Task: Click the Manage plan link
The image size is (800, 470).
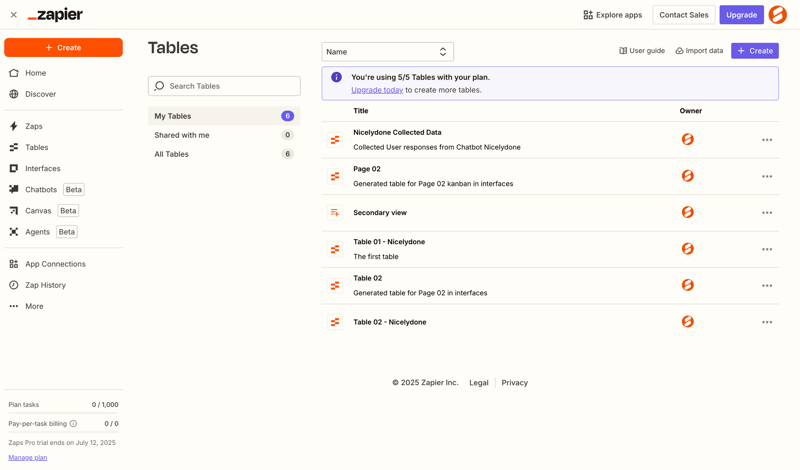Action: click(x=28, y=457)
